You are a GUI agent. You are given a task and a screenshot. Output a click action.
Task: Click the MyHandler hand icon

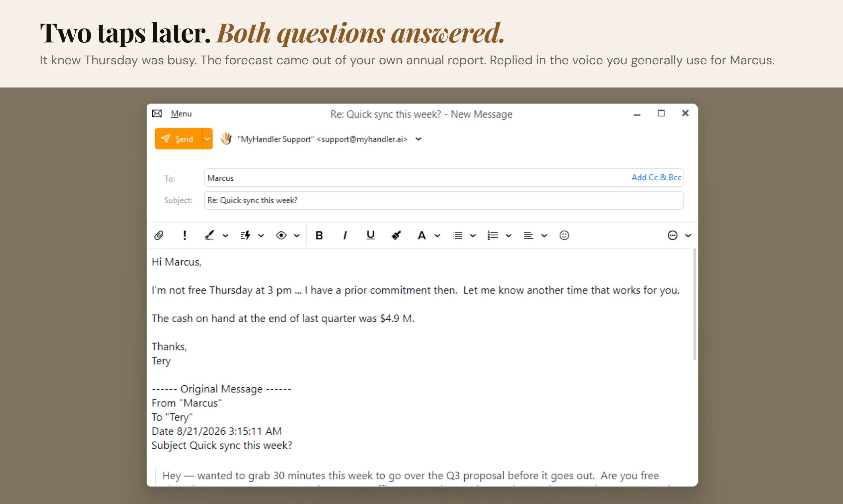coord(226,139)
